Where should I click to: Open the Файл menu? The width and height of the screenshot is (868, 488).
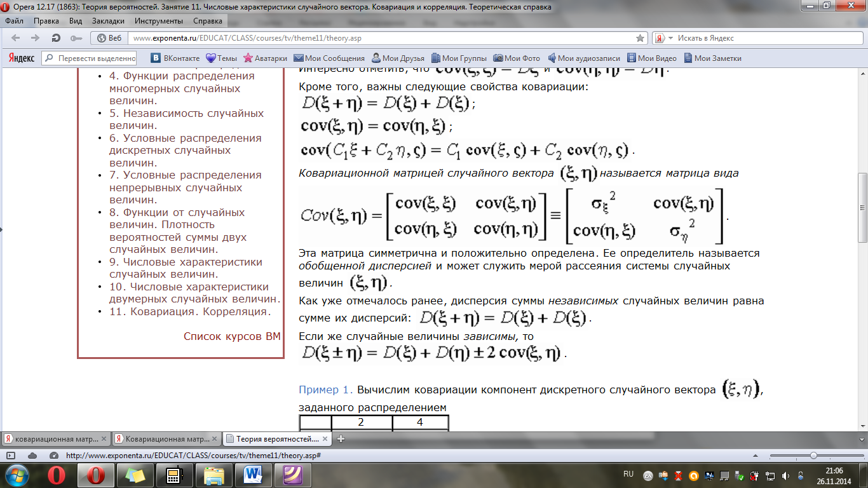tap(13, 20)
